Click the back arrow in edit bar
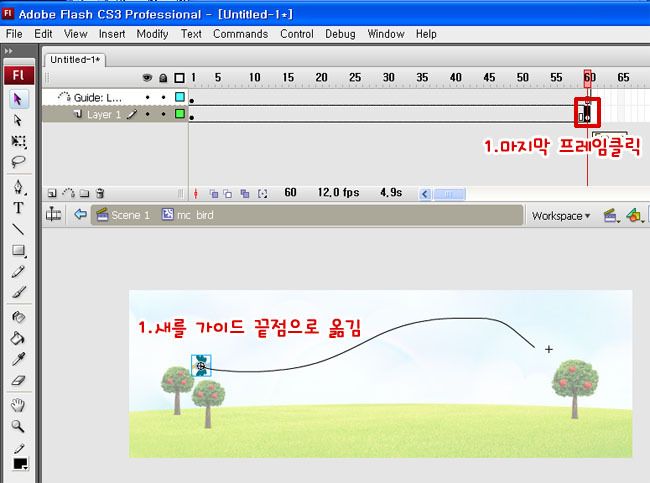The image size is (650, 483). pos(80,215)
